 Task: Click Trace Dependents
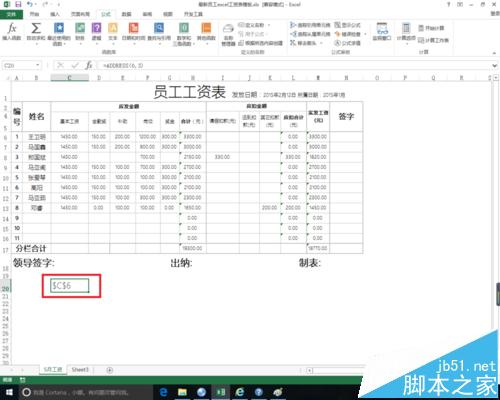tap(310, 34)
